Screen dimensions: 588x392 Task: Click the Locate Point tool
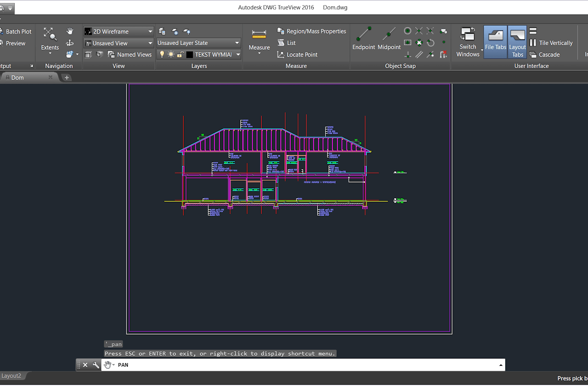297,55
